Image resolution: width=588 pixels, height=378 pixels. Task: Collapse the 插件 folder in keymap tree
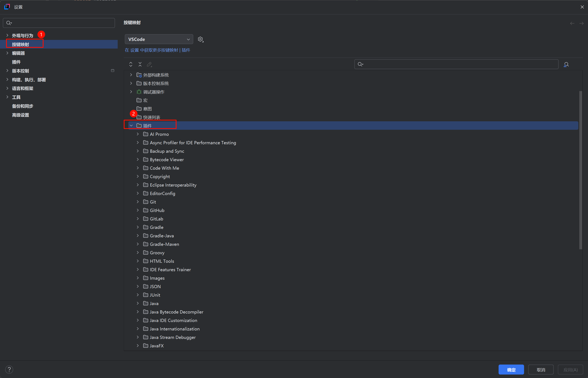click(x=131, y=126)
